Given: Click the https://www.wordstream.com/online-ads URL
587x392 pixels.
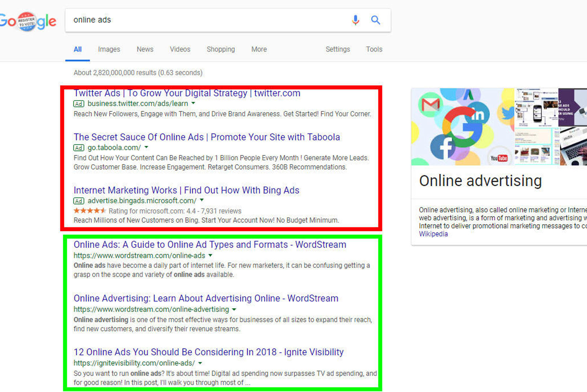Looking at the screenshot, I should point(139,256).
